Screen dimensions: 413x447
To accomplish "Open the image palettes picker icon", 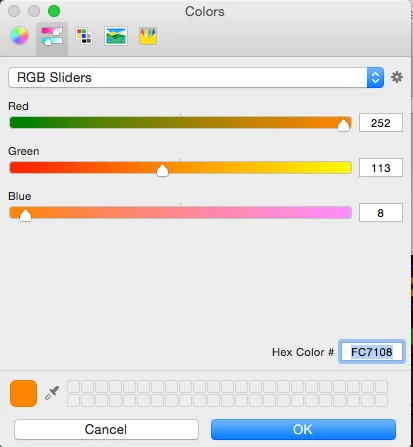I will (x=116, y=36).
